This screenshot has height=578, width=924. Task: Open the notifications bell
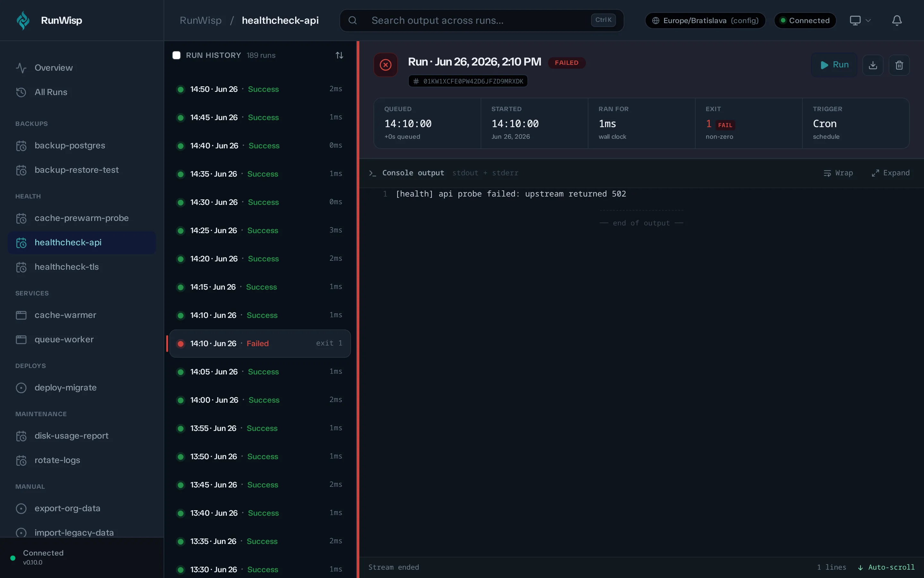pyautogui.click(x=897, y=20)
